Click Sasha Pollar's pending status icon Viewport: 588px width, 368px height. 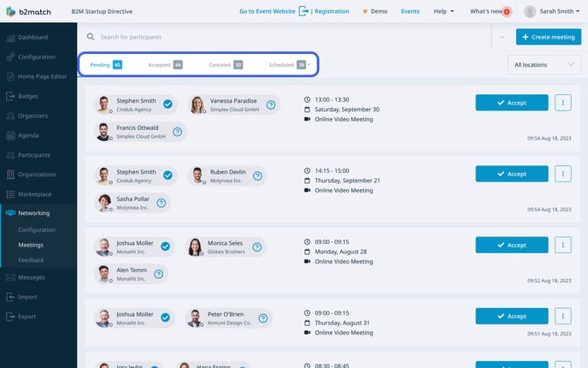(162, 203)
